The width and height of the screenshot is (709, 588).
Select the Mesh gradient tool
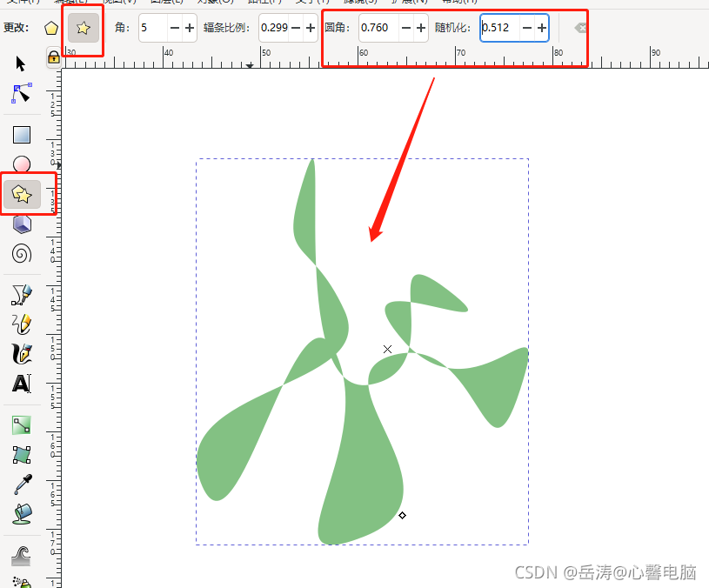tap(22, 455)
